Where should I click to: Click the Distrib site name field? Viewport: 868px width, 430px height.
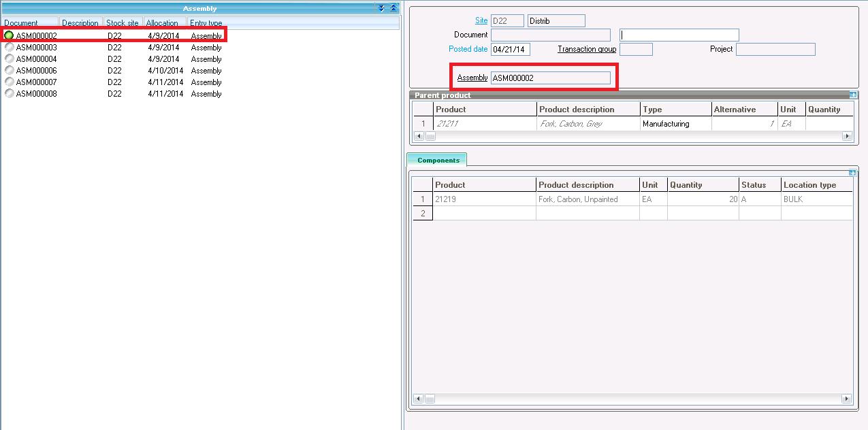click(556, 21)
